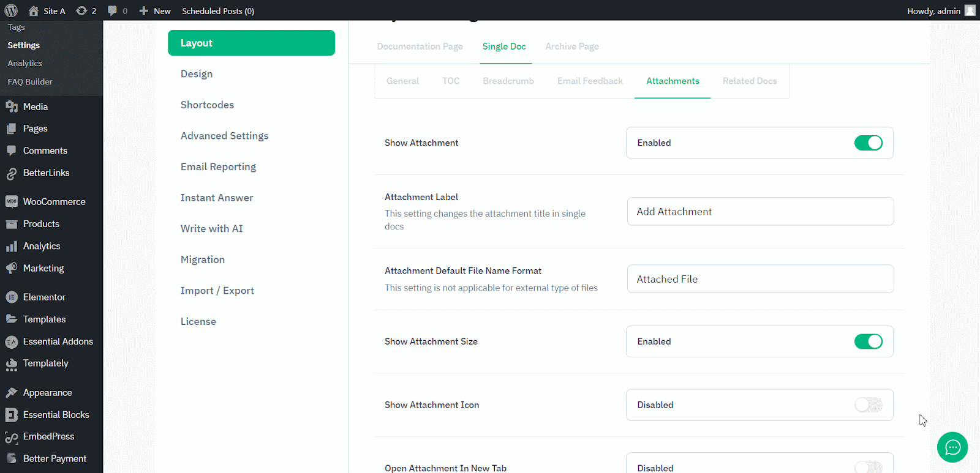
Task: Open the Breadcrumb sub-tab
Action: [x=508, y=81]
